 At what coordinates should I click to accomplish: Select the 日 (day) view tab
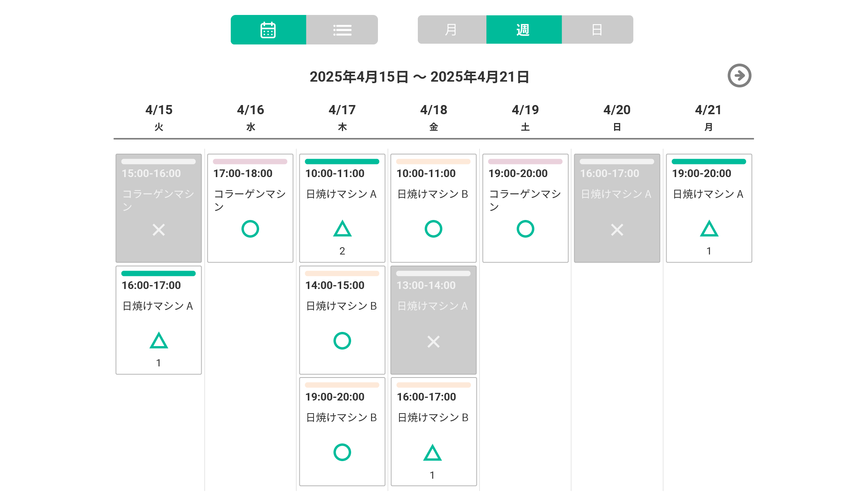[597, 30]
